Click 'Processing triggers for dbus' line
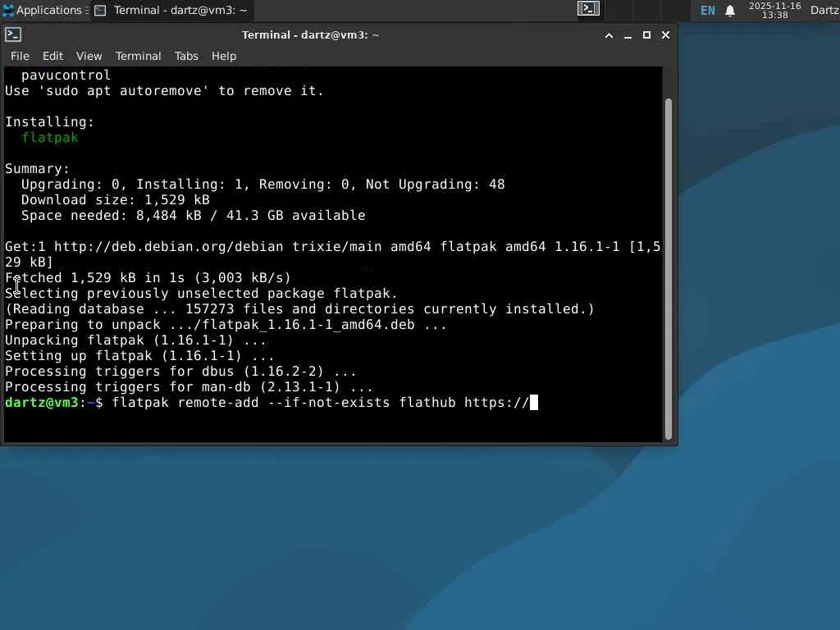840x630 pixels. coord(180,372)
